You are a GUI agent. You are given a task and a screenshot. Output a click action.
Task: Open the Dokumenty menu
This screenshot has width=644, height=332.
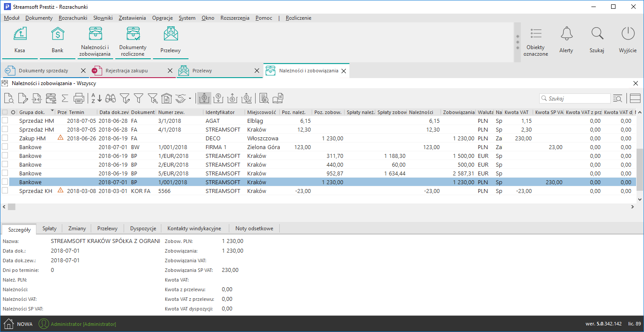[x=39, y=18]
